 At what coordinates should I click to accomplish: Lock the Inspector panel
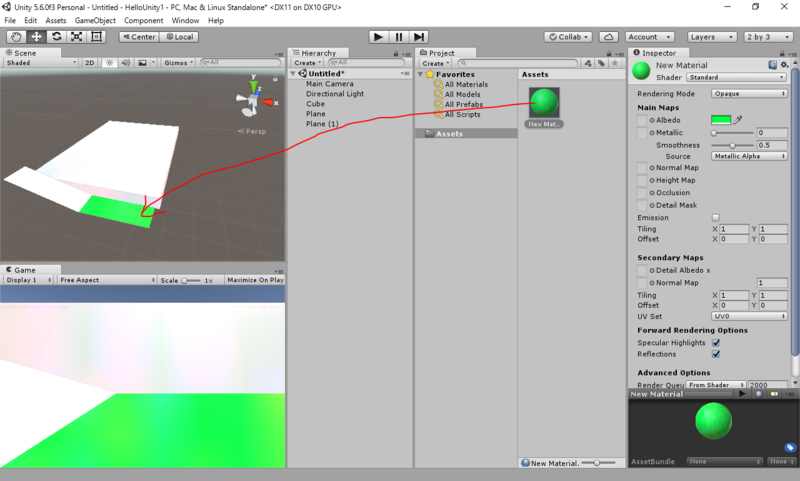coord(782,54)
